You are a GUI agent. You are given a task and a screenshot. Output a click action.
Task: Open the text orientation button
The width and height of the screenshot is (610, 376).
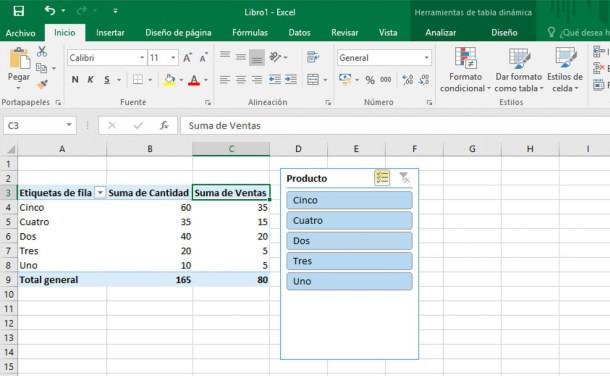pyautogui.click(x=276, y=57)
